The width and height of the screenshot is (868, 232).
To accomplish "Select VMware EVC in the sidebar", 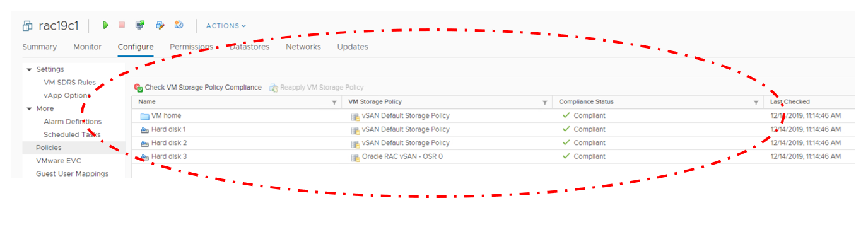I will pos(59,161).
